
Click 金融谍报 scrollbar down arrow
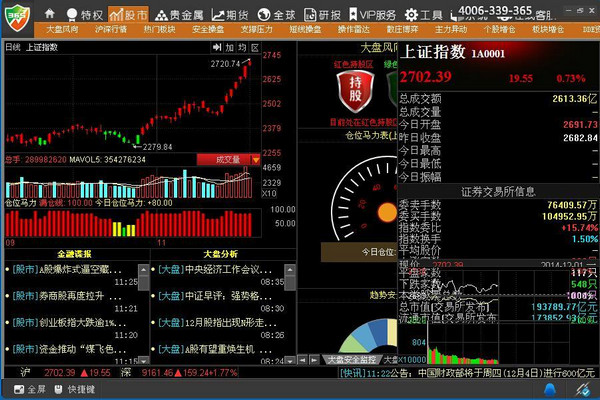143,360
